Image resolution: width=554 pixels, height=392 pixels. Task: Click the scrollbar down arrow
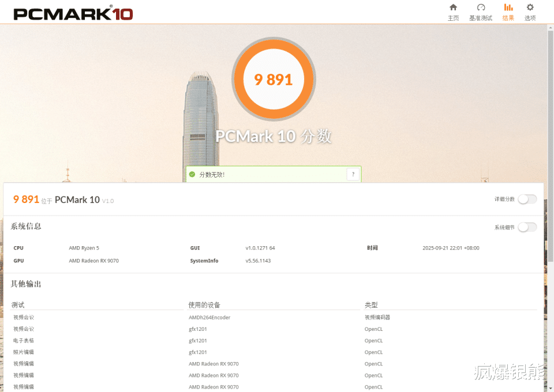[551, 389]
